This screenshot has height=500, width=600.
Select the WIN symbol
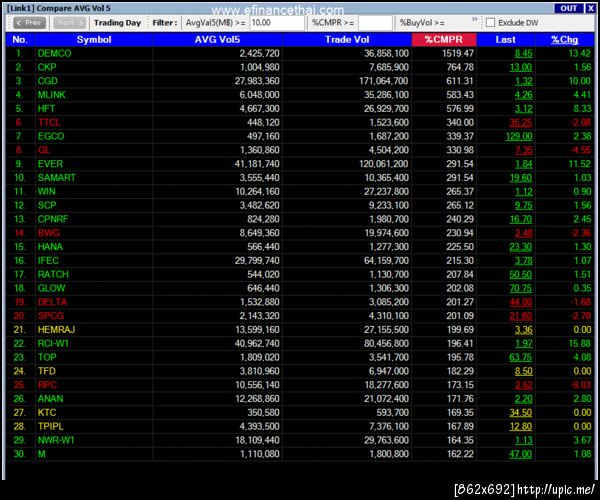click(46, 192)
